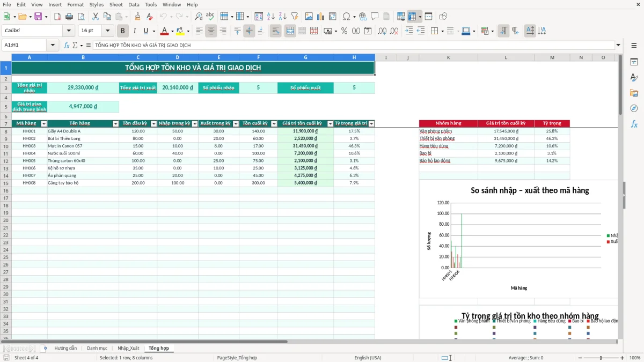Insert a hyperlink

(363, 17)
